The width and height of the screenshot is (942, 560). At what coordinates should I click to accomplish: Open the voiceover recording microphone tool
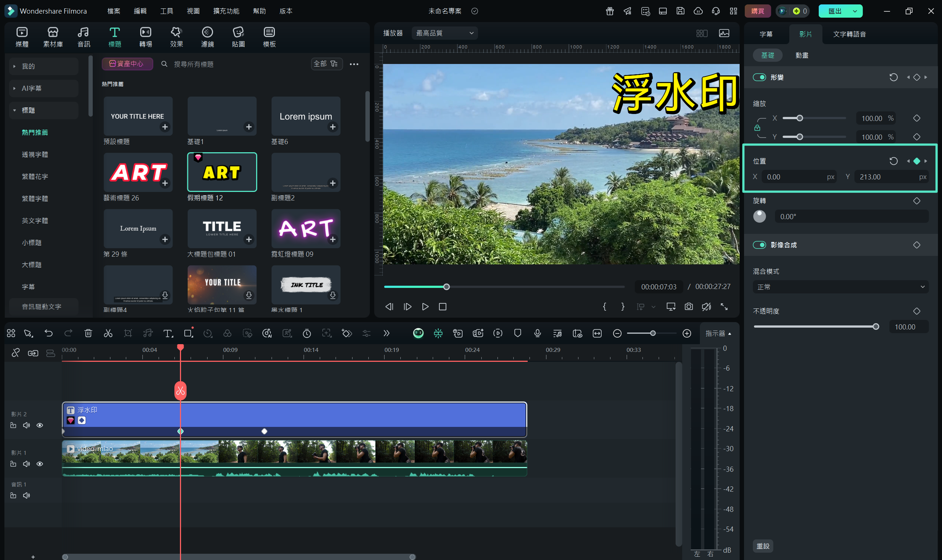(537, 333)
